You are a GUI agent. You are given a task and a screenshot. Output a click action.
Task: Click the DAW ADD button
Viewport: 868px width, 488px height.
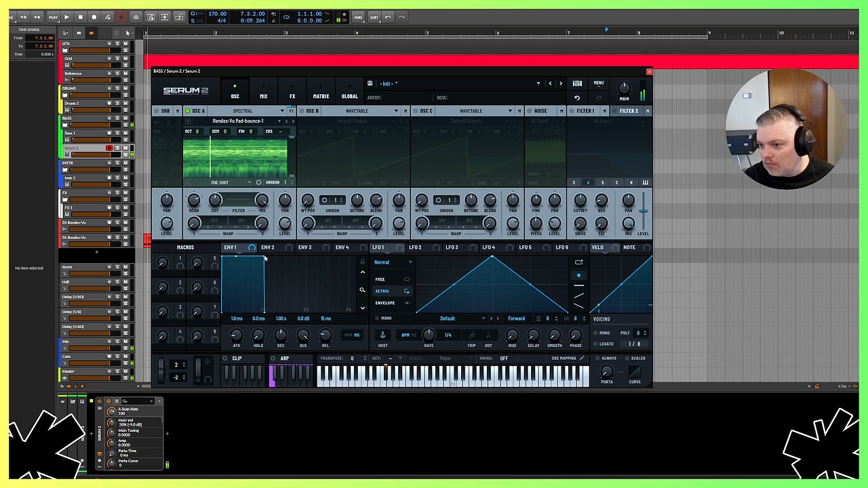tap(357, 17)
